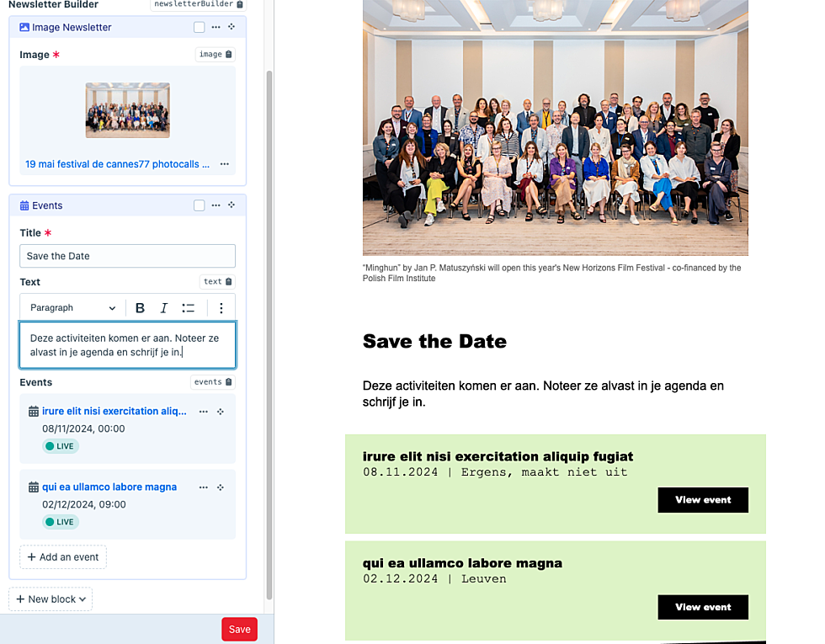Click the group photo in the preview
The height and width of the screenshot is (644, 825).
click(555, 128)
